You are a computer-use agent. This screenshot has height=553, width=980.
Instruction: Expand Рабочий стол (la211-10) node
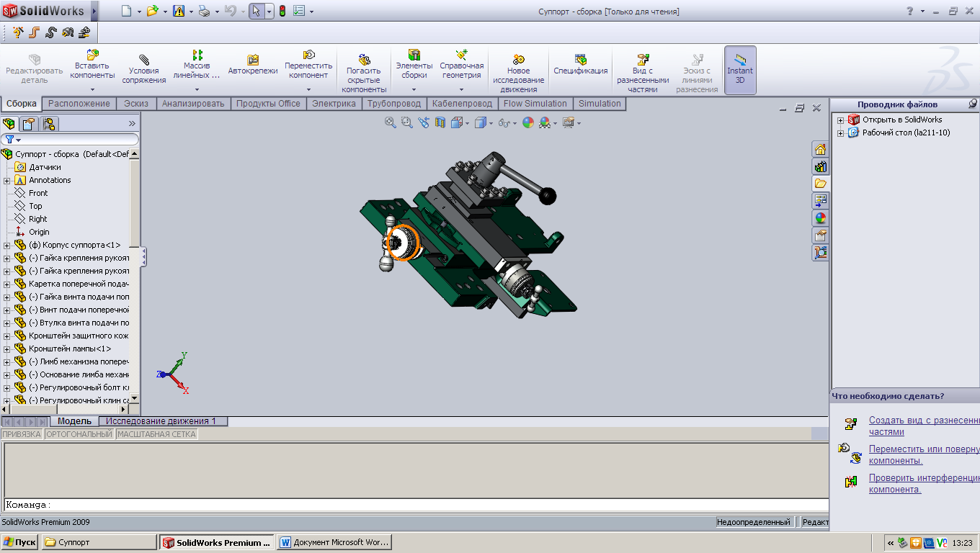[840, 132]
